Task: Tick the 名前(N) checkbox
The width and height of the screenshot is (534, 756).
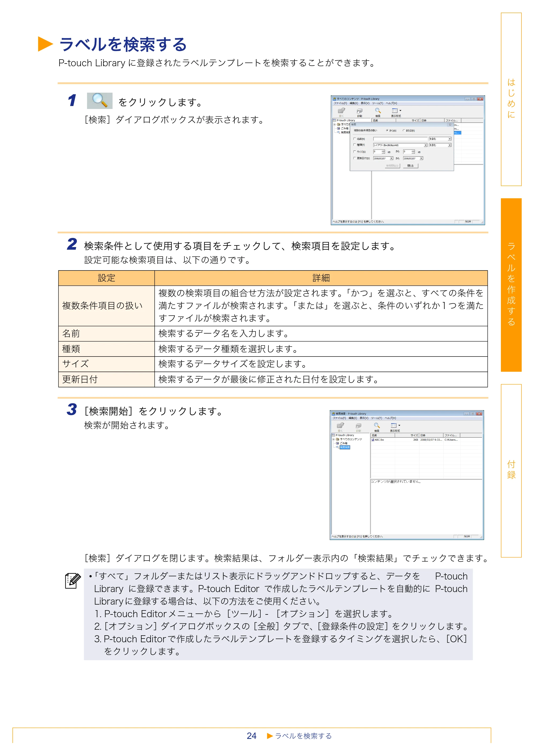Action: (x=355, y=139)
